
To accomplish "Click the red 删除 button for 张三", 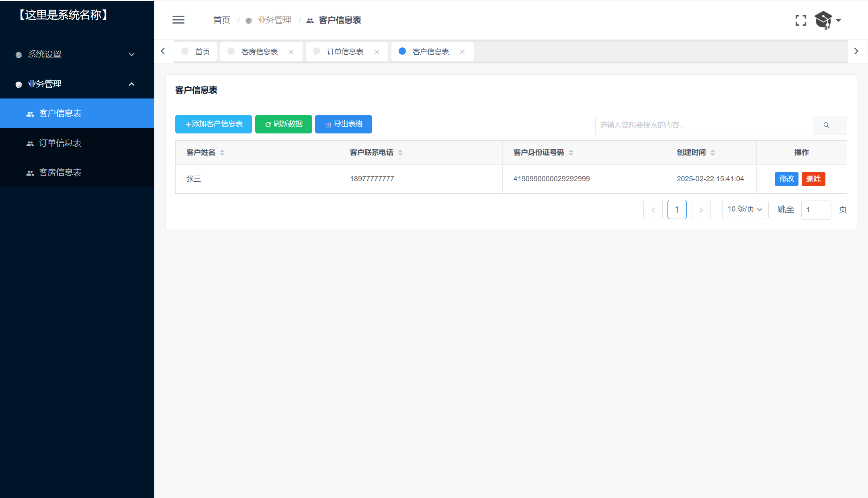I will pos(813,179).
